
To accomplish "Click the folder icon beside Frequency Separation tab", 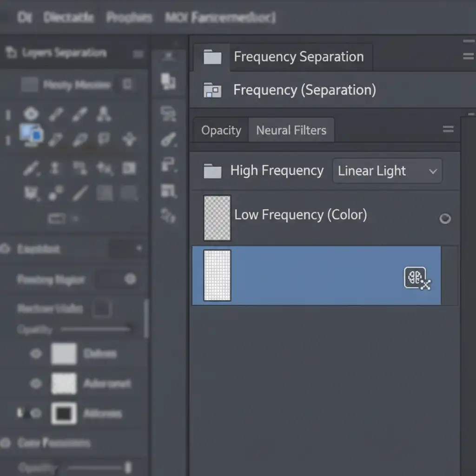I will click(212, 57).
